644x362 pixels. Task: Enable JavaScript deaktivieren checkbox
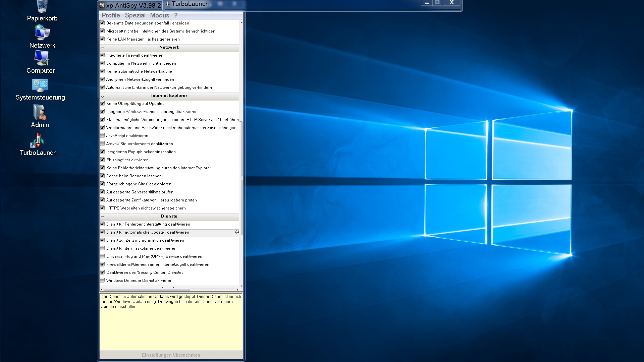click(102, 135)
